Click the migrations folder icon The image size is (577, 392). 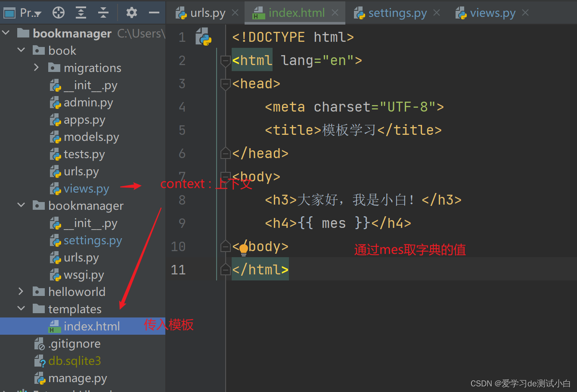point(54,68)
